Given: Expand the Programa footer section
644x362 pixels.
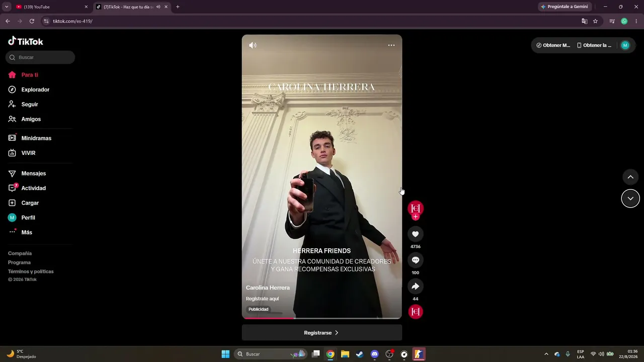Looking at the screenshot, I should coord(19,262).
